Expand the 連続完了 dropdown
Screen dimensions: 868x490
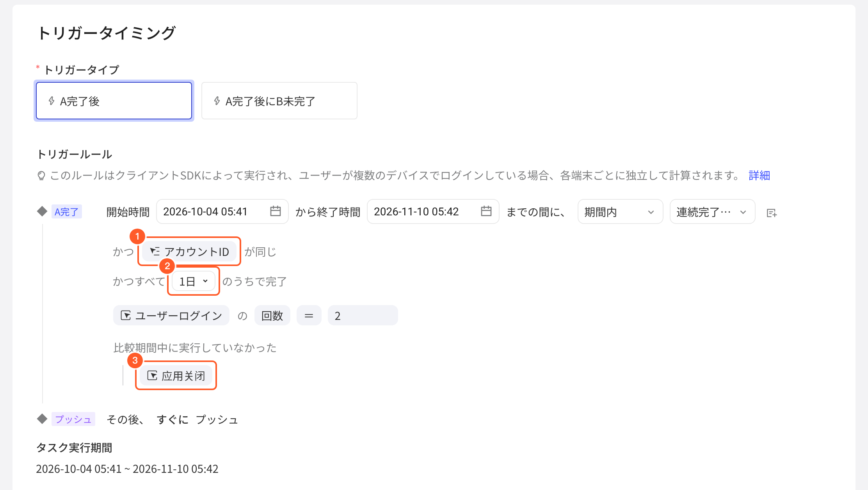pos(712,211)
